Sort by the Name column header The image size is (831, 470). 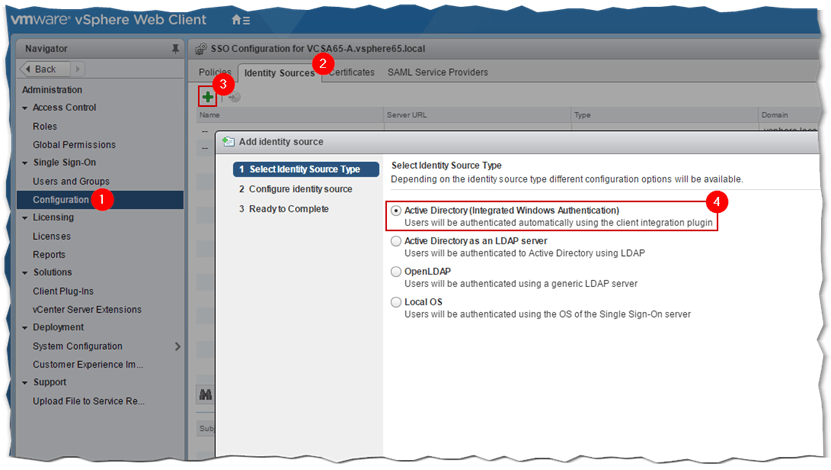pyautogui.click(x=289, y=115)
